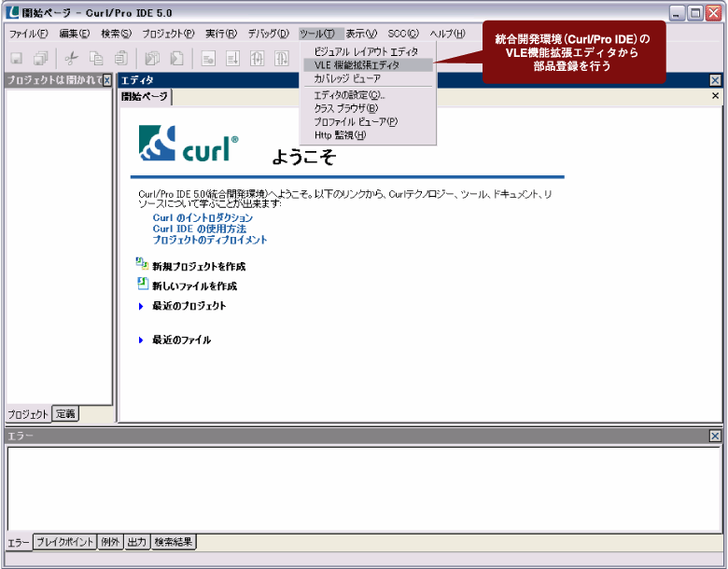Close the エラー panel with its X

[x=715, y=436]
